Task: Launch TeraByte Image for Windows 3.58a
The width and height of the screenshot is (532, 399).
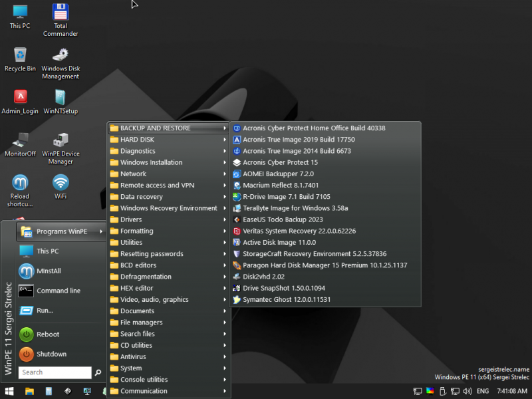Action: point(325,208)
